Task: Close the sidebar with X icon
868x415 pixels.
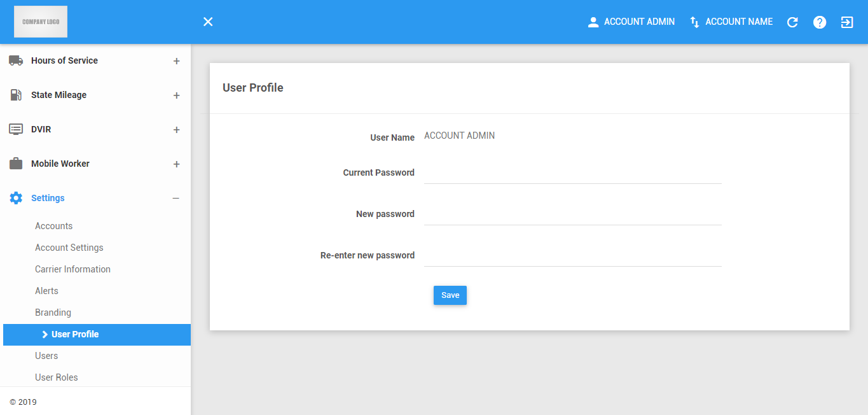Action: pos(208,22)
